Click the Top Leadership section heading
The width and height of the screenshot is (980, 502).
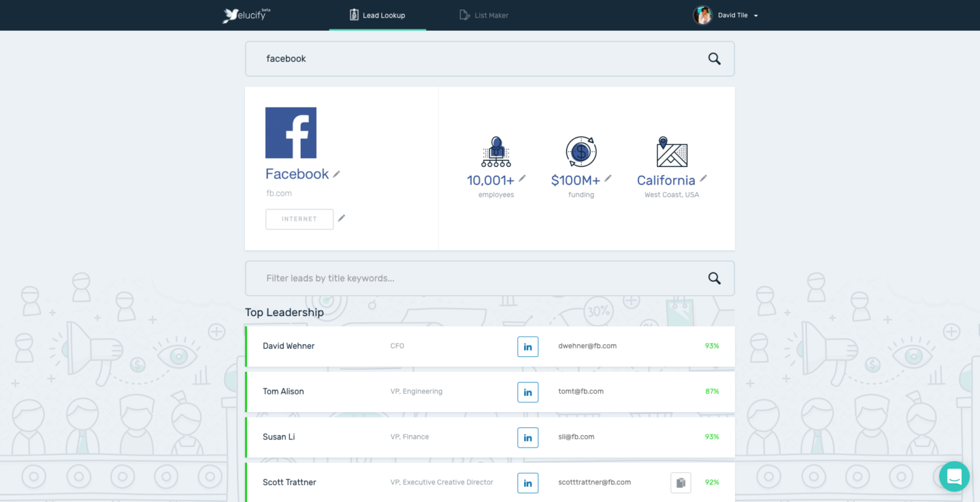284,313
